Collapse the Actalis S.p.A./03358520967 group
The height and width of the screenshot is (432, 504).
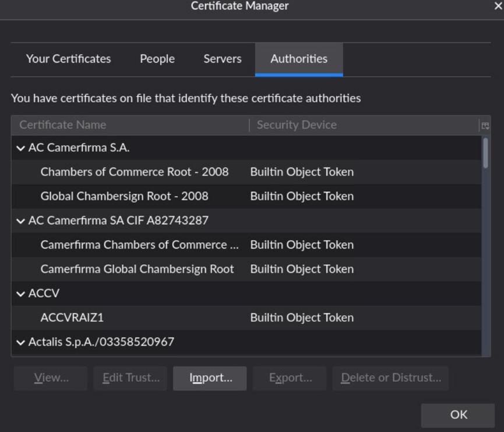click(x=20, y=342)
